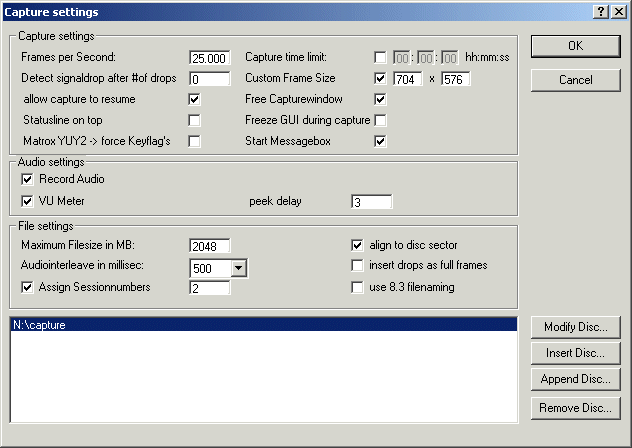Image resolution: width=632 pixels, height=448 pixels.
Task: Click the signaldrop detect drops field
Action: (x=210, y=79)
